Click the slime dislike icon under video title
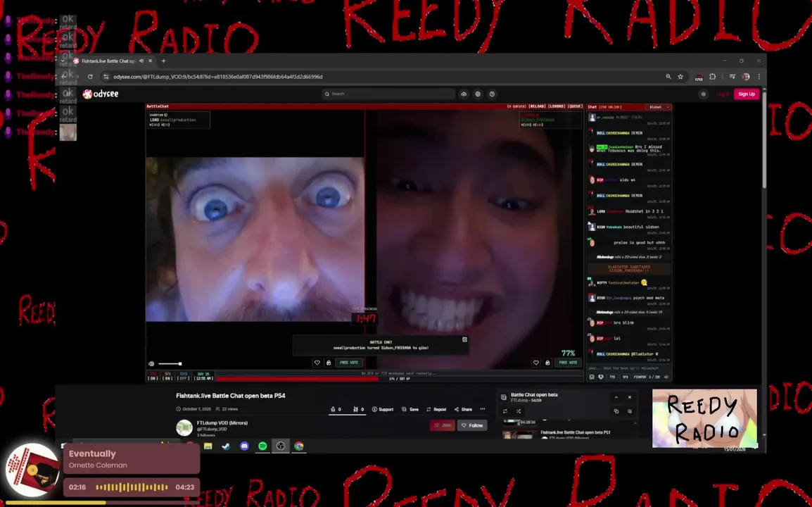 (356, 409)
